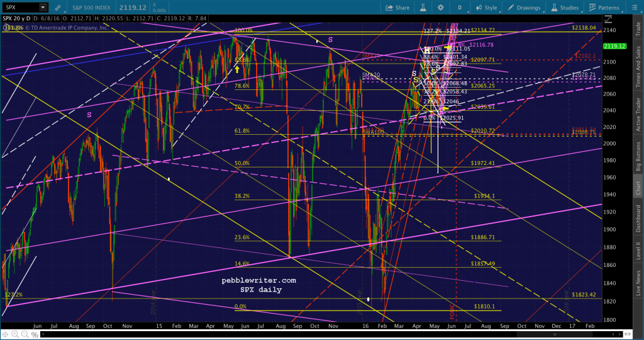Screen dimensions: 644x340
Task: Switch to the Active Trader side tab
Action: click(x=638, y=115)
